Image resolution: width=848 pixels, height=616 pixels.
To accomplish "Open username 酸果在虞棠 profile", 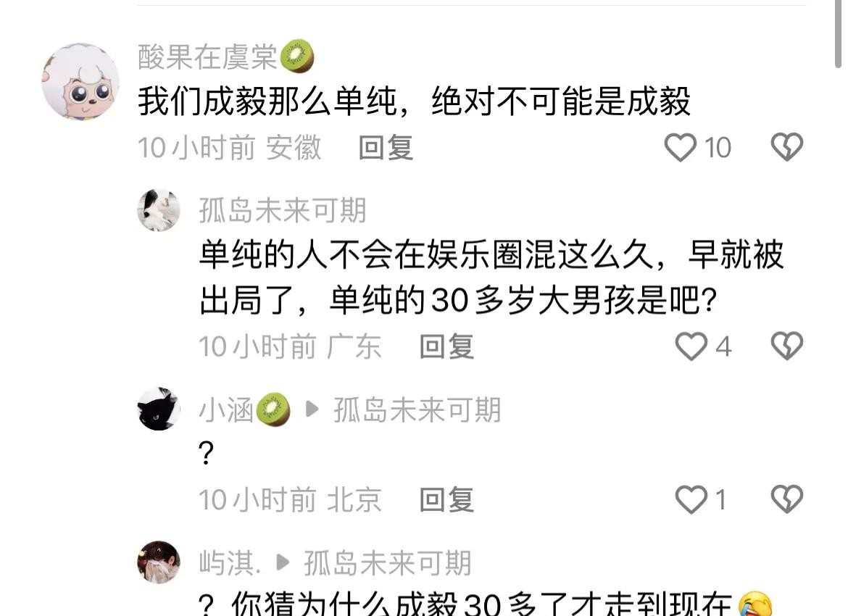I will coord(208,57).
